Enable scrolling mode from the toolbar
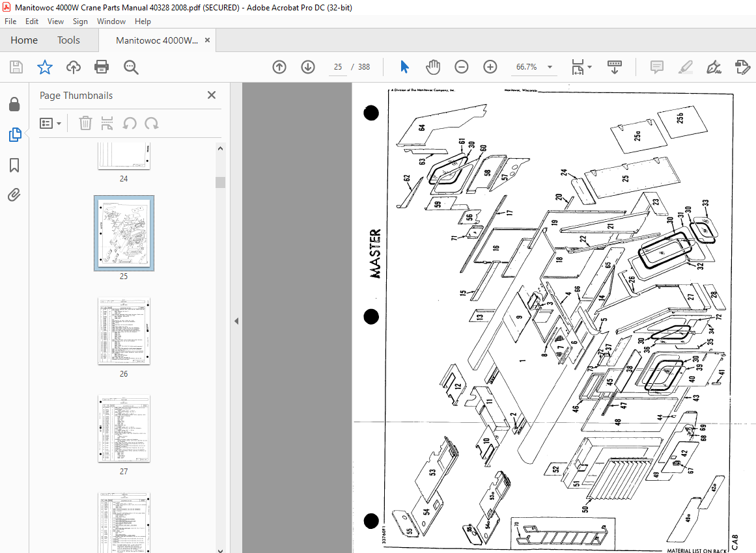Viewport: 756px width, 553px height. [x=614, y=67]
